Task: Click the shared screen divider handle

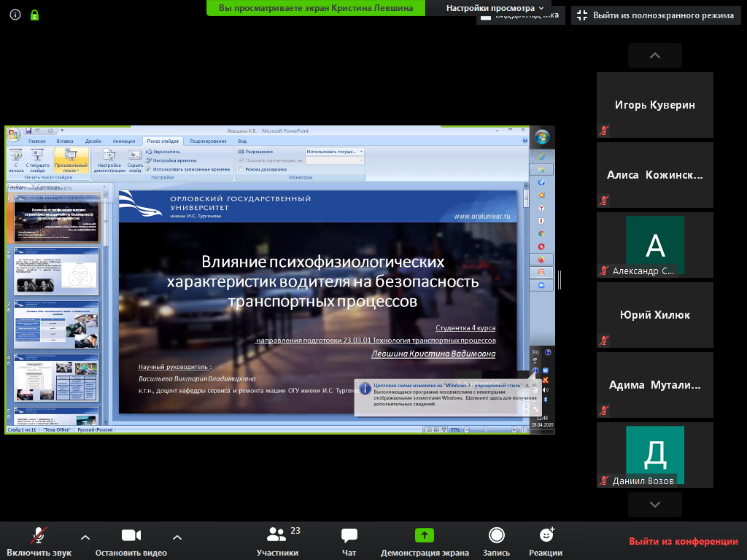Action: [x=560, y=280]
